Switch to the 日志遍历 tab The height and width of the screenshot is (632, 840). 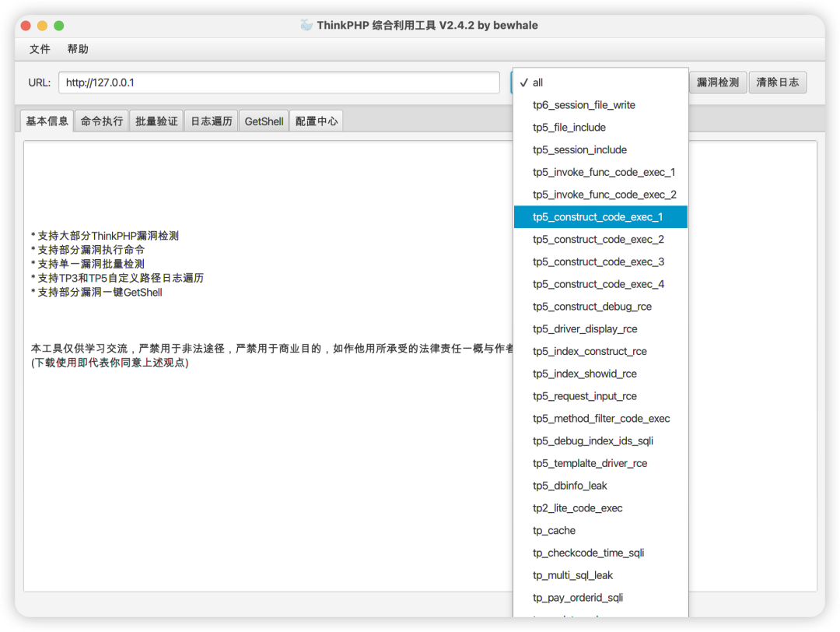212,121
